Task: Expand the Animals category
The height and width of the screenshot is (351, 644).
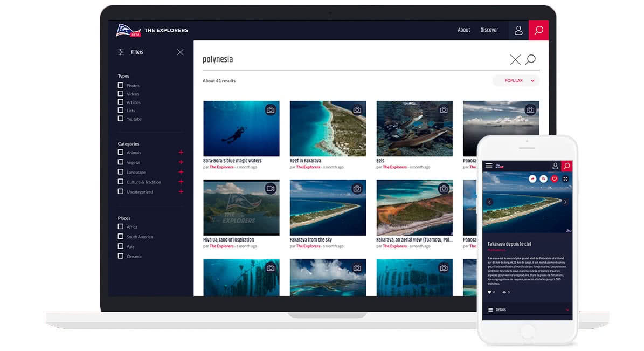Action: [181, 153]
